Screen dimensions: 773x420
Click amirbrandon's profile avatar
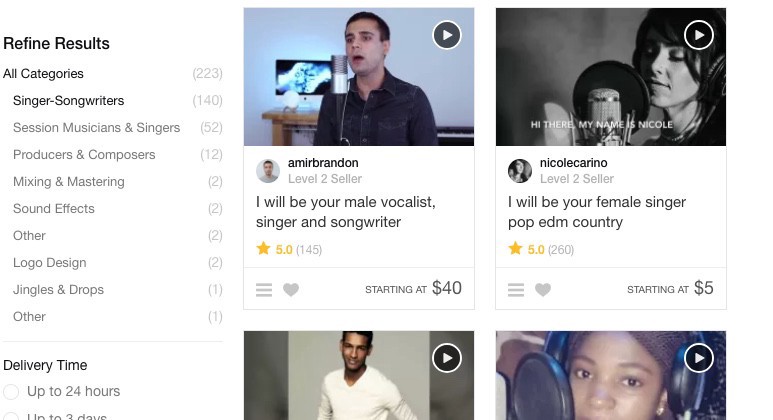pyautogui.click(x=268, y=171)
